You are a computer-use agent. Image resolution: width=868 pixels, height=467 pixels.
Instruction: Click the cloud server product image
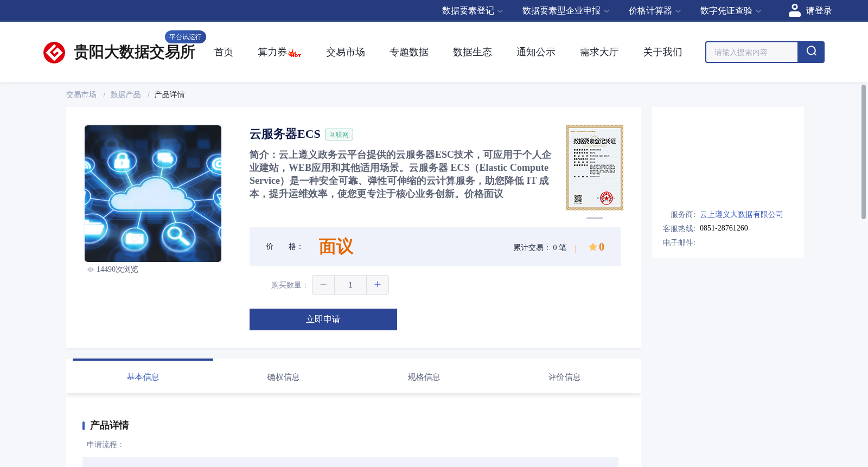point(153,194)
